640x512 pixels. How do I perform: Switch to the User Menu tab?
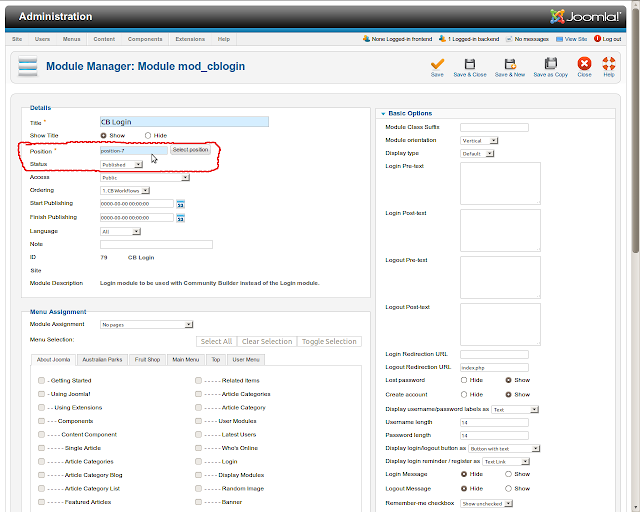(246, 360)
